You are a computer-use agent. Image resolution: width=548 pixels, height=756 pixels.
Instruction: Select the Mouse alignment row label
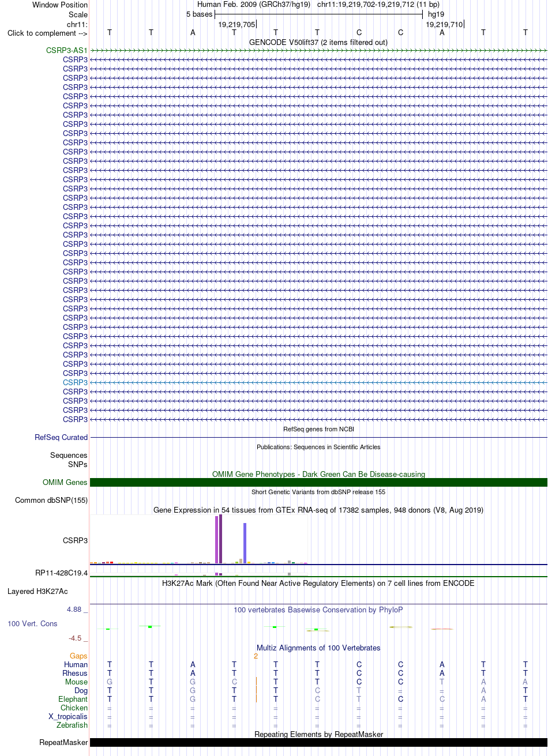tap(76, 682)
